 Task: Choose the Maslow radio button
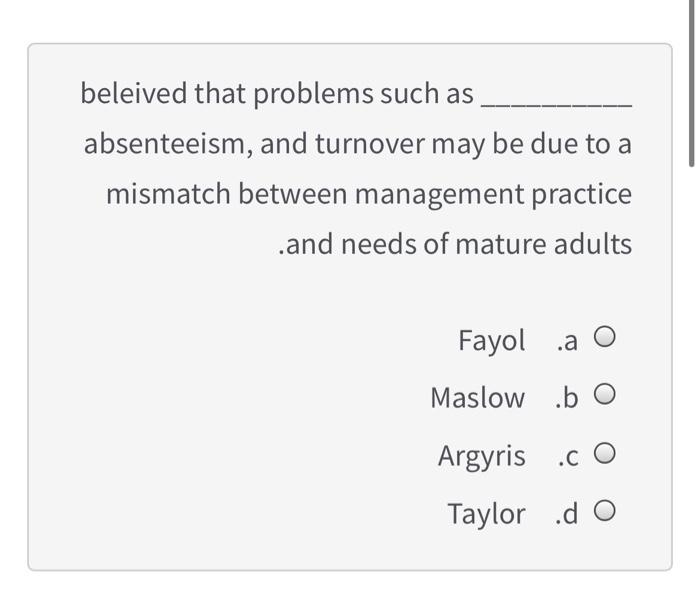[x=604, y=398]
